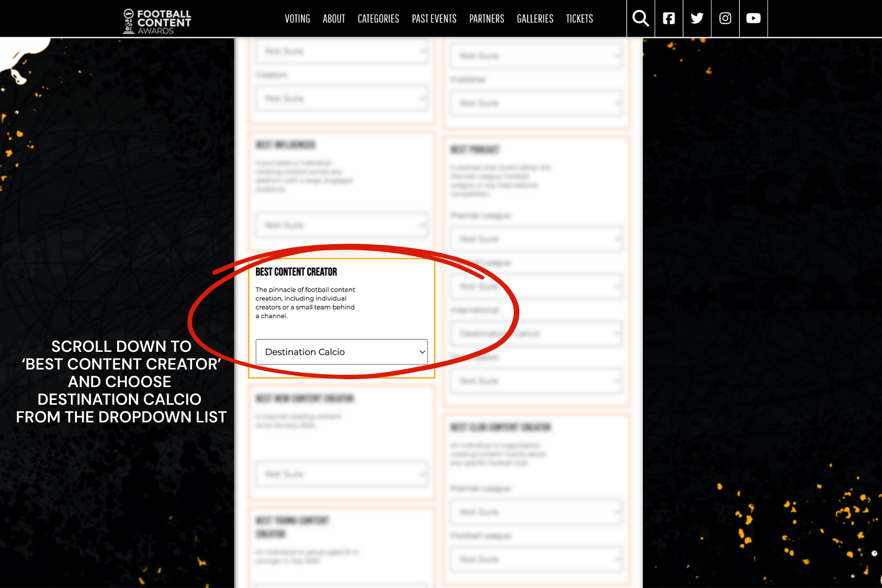882x588 pixels.
Task: Open the Voting menu item
Action: 297,19
